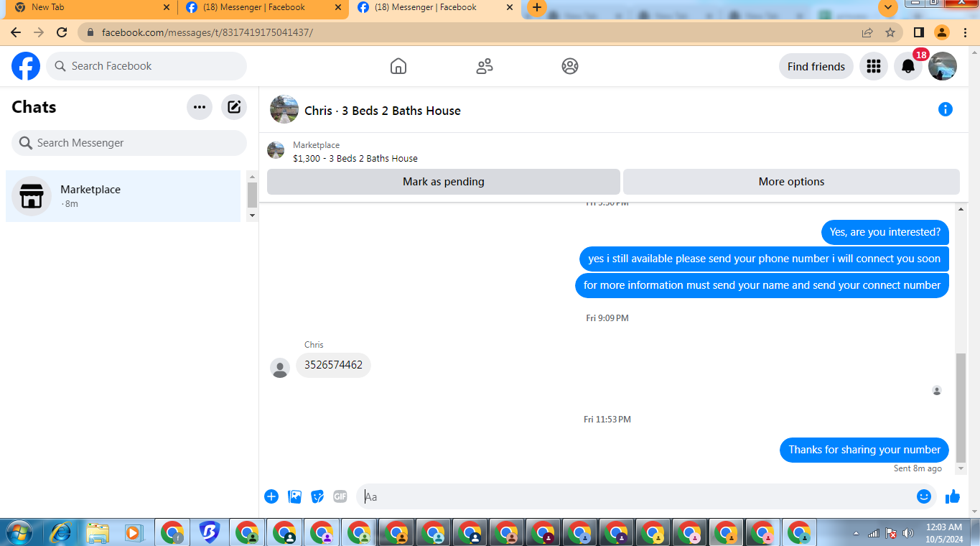980x546 pixels.
Task: Open the taskbar clock showing 12:03 AM
Action: [944, 533]
